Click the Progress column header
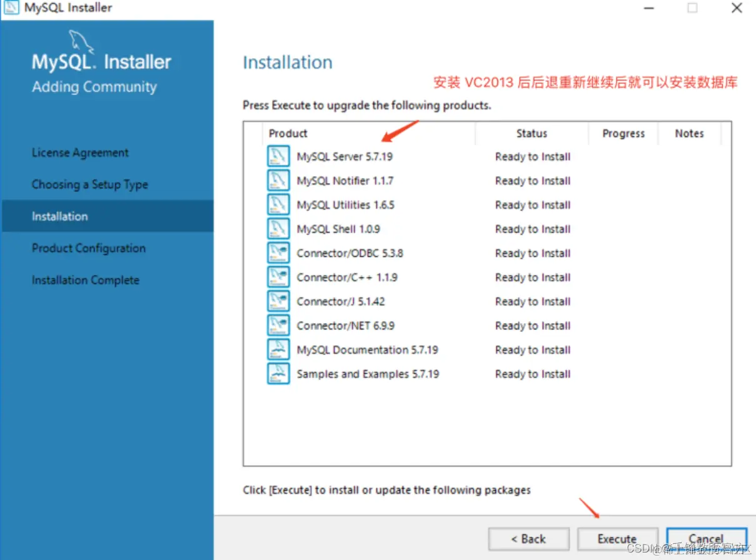The image size is (756, 560). pos(623,133)
